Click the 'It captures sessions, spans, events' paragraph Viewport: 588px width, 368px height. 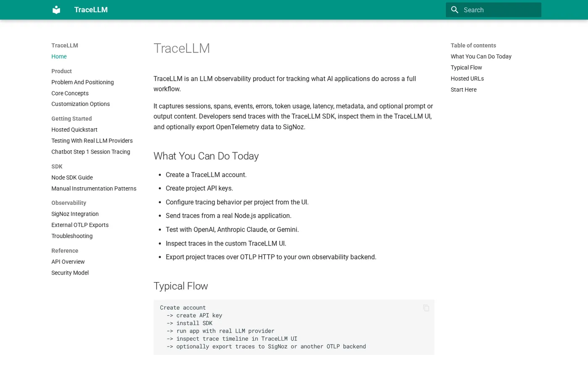tap(293, 116)
